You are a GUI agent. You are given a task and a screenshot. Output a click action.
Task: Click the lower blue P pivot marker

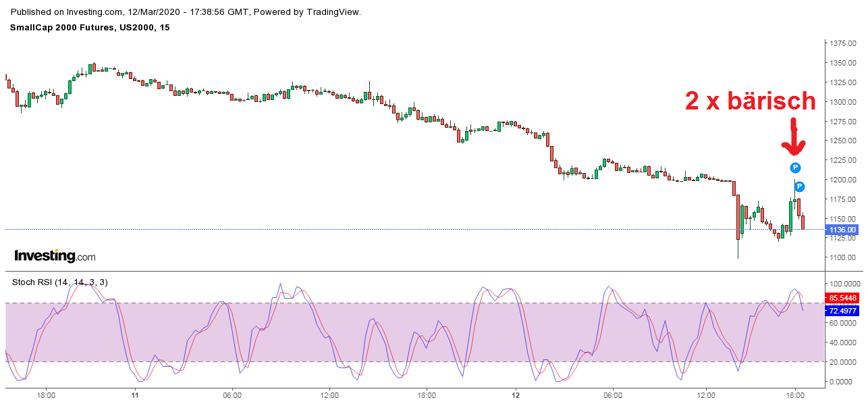click(798, 187)
